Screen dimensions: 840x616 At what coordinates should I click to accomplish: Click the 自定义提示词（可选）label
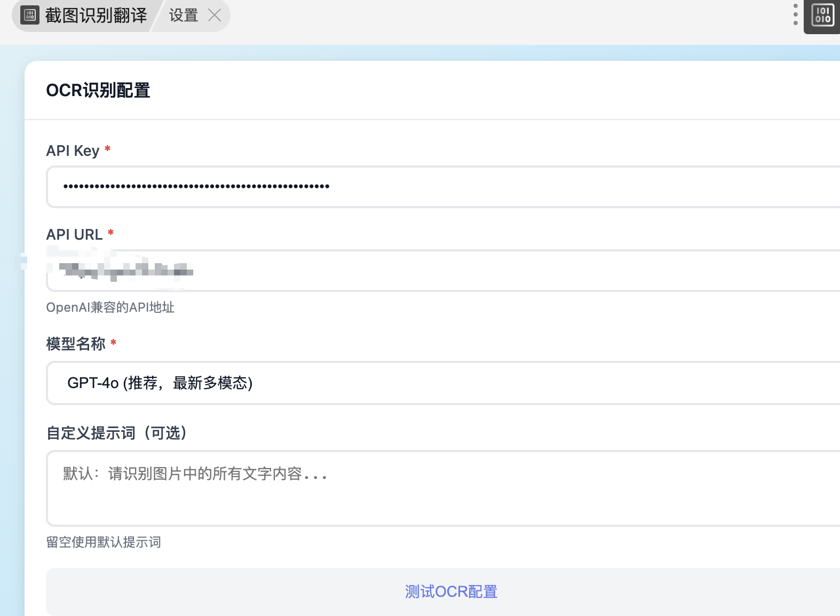[x=116, y=433]
